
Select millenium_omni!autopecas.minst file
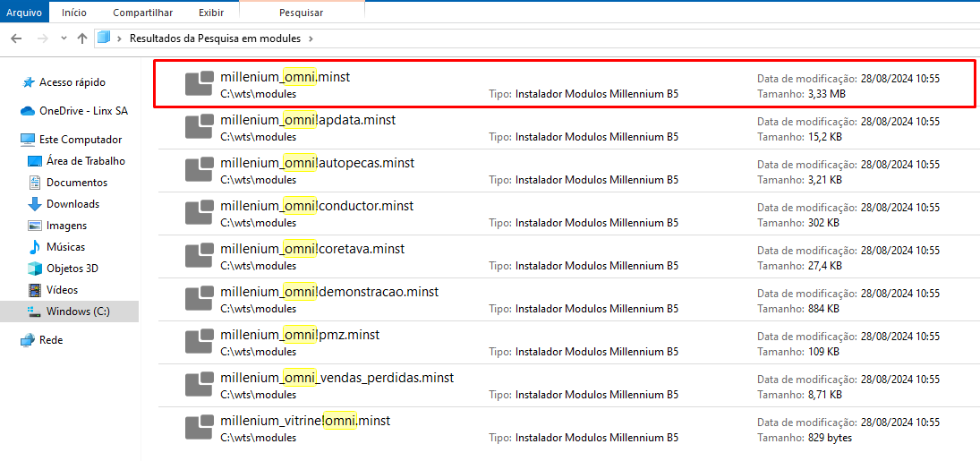(318, 163)
